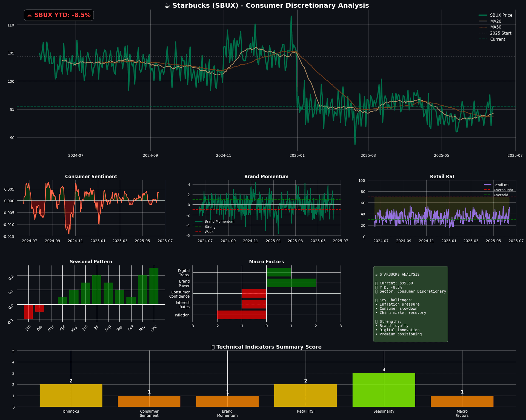This screenshot has height=420, width=526.
Task: Click the 'Digital innovation' bullet
Action: pyautogui.click(x=397, y=330)
